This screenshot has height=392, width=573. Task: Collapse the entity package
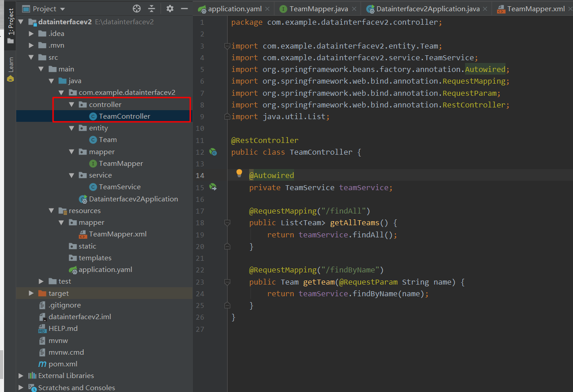[x=71, y=128]
